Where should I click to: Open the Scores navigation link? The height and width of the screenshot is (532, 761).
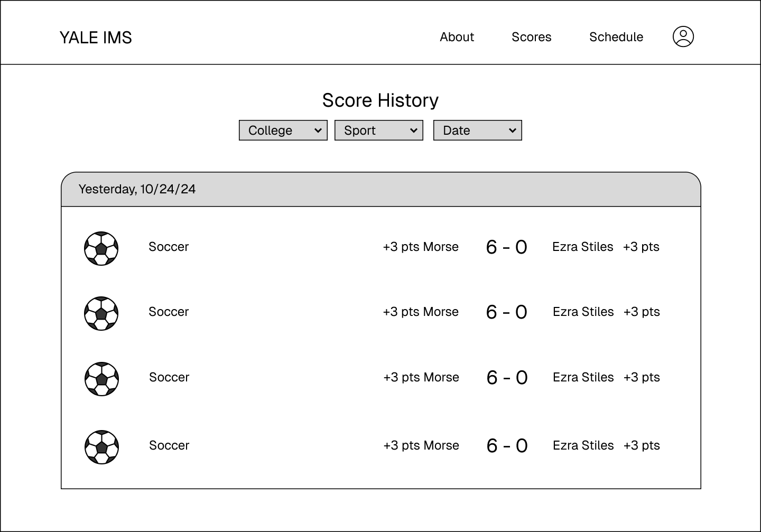coord(531,37)
